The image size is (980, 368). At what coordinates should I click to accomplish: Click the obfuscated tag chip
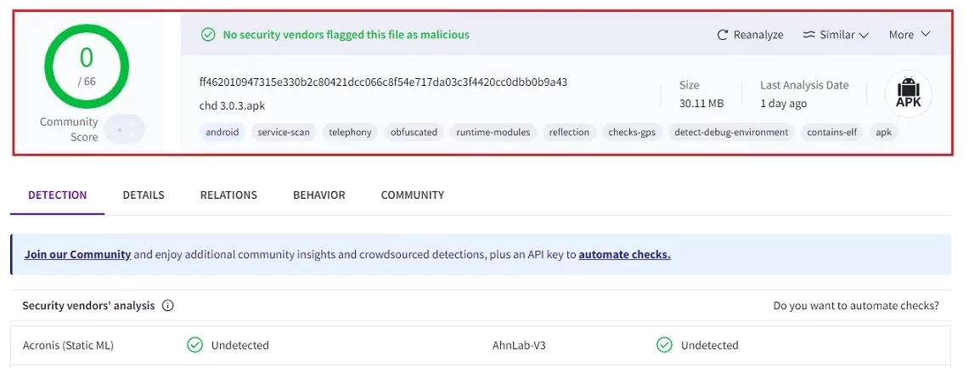click(414, 132)
